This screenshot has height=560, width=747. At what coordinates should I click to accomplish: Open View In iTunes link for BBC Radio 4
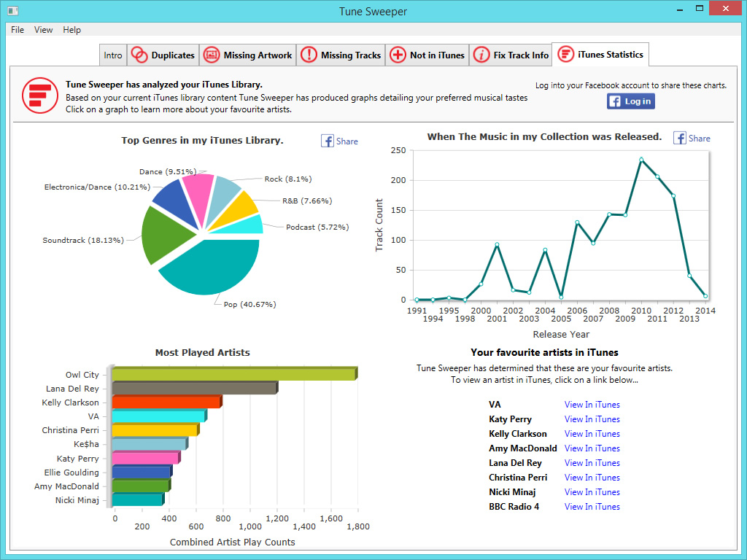(592, 507)
